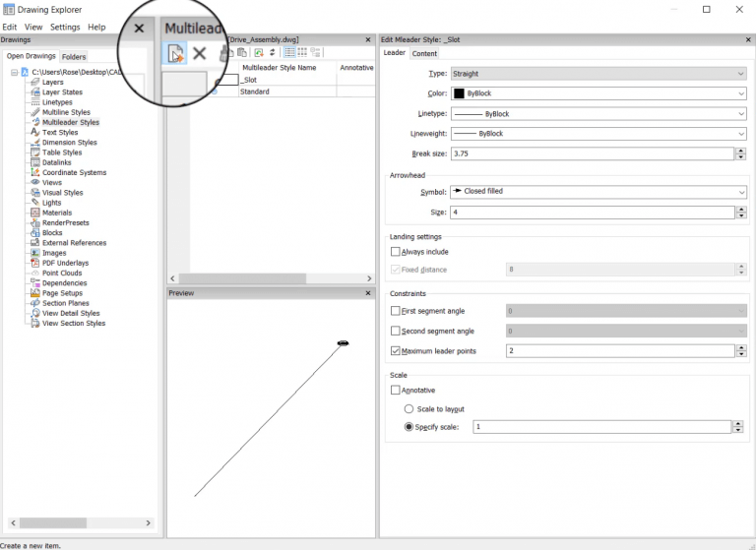
Task: Click the Layer States icon
Action: pos(35,92)
